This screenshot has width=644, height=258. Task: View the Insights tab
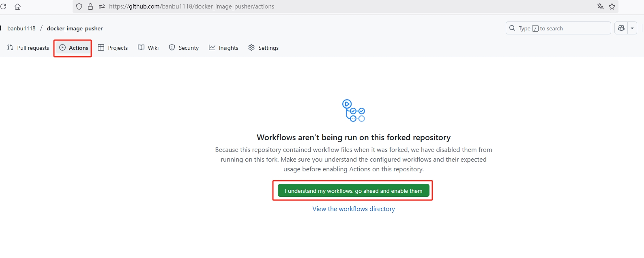[x=223, y=48]
